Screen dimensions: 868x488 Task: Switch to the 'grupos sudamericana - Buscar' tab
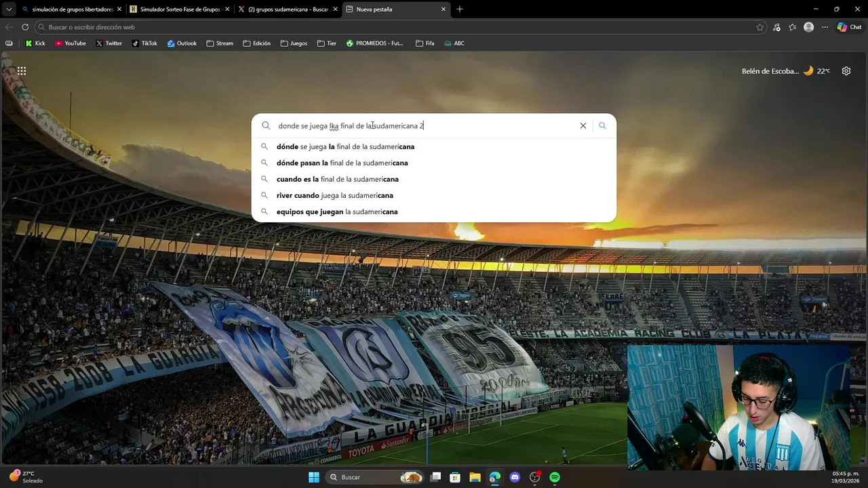[x=288, y=9]
